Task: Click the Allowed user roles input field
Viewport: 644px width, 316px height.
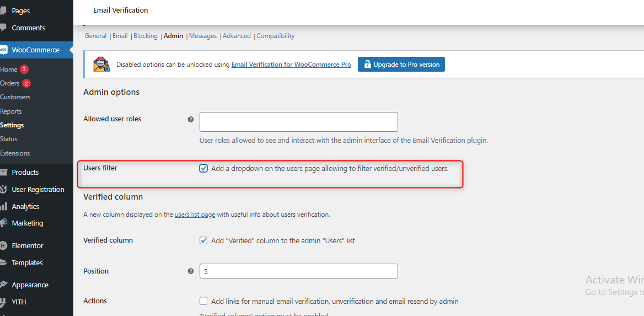Action: (299, 122)
